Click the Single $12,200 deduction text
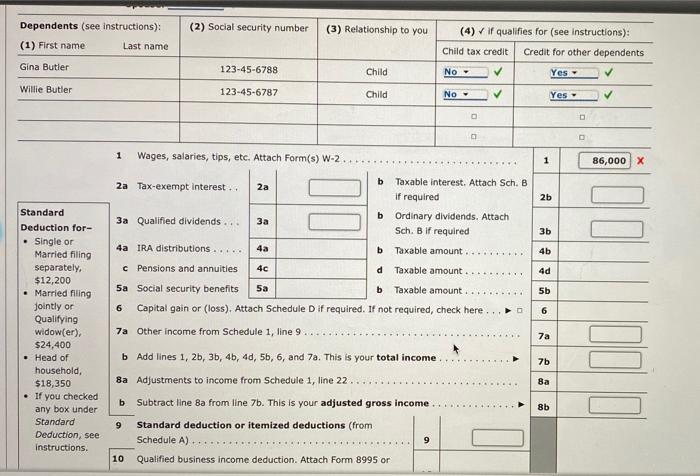 point(63,261)
